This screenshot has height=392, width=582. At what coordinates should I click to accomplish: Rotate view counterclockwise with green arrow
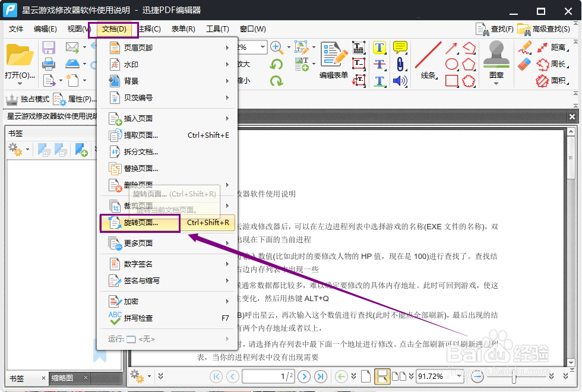pos(276,64)
